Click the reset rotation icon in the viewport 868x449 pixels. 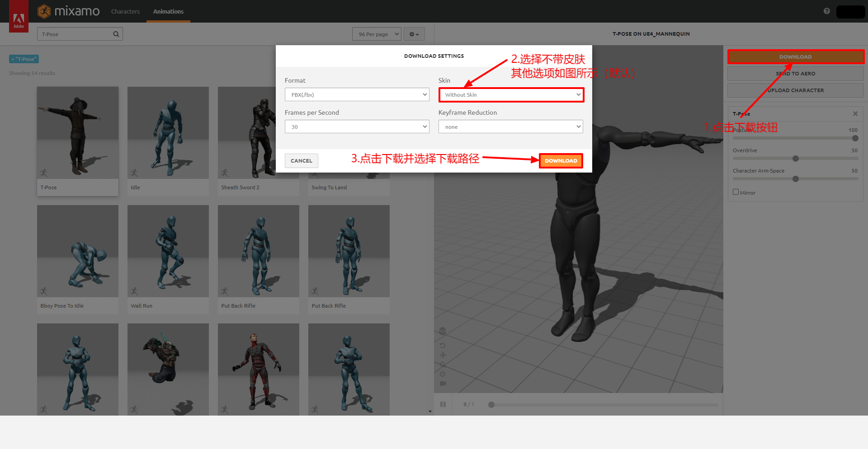tap(443, 346)
